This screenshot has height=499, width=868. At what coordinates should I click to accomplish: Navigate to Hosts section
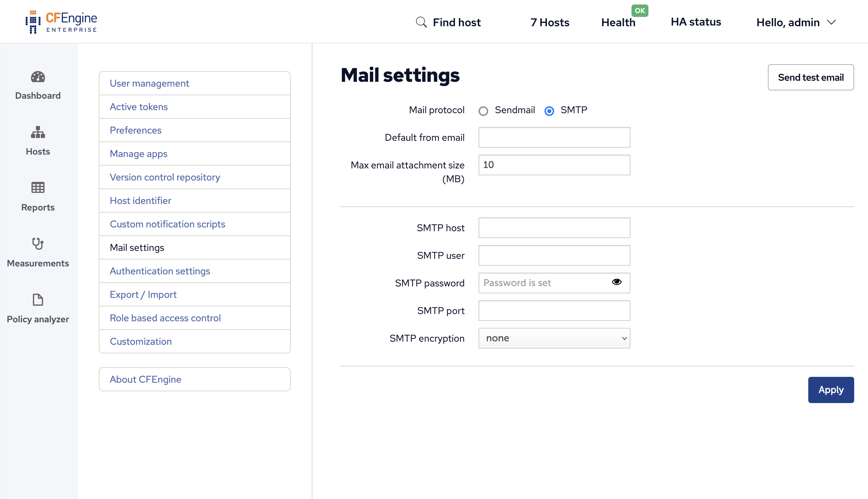38,141
